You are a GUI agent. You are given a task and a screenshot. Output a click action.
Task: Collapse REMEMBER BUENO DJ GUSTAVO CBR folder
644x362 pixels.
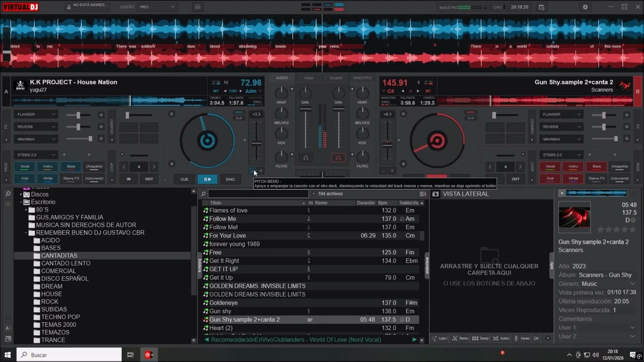click(26, 233)
